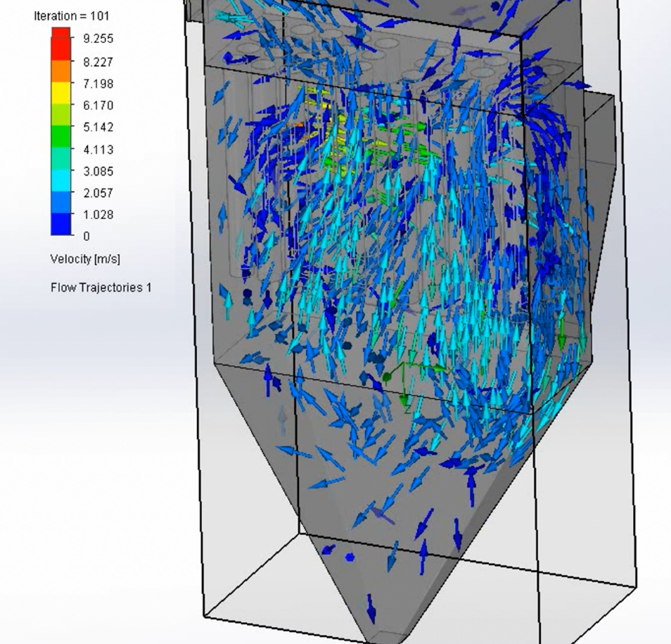Click the "Velocity [m/s]" parameter label
Screen dimensions: 671x644
(x=85, y=259)
